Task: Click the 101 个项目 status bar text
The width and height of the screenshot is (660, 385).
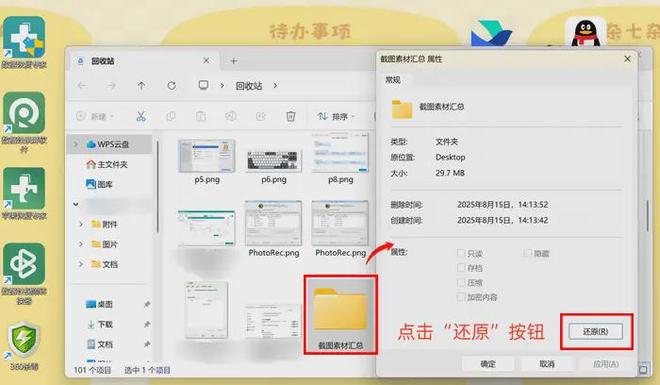Action: [92, 370]
